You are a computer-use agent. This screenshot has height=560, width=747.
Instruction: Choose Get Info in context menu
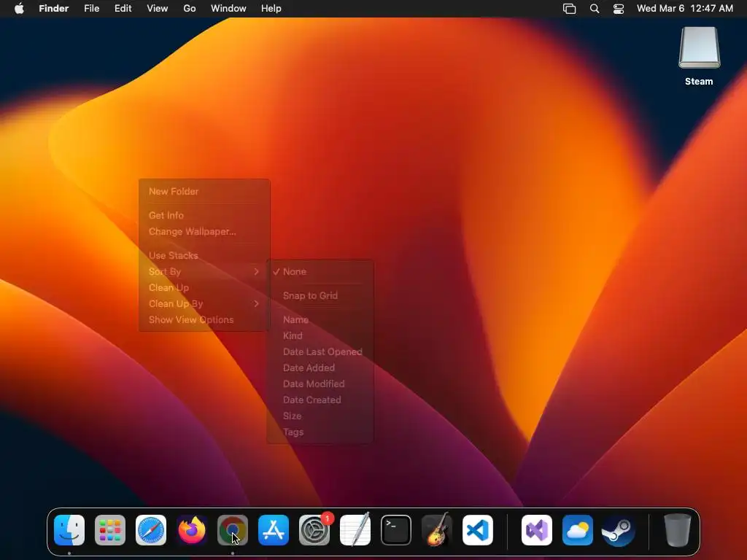click(x=204, y=215)
